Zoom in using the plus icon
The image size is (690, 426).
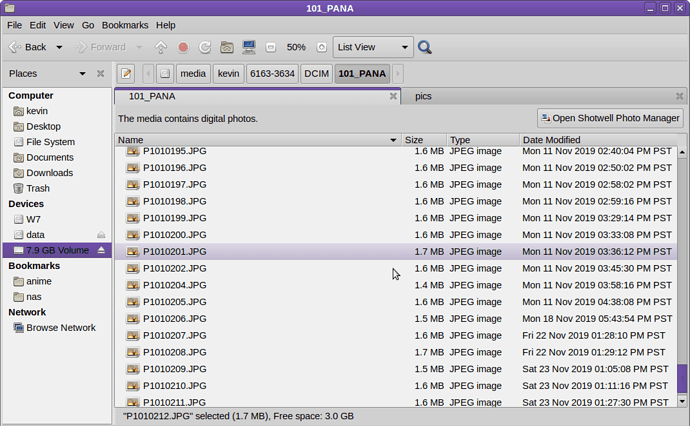click(x=322, y=47)
